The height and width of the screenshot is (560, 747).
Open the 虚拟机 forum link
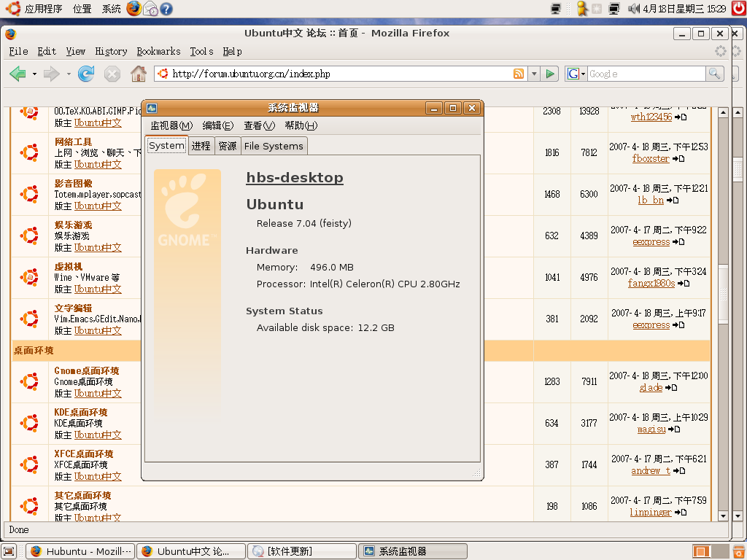pyautogui.click(x=68, y=266)
